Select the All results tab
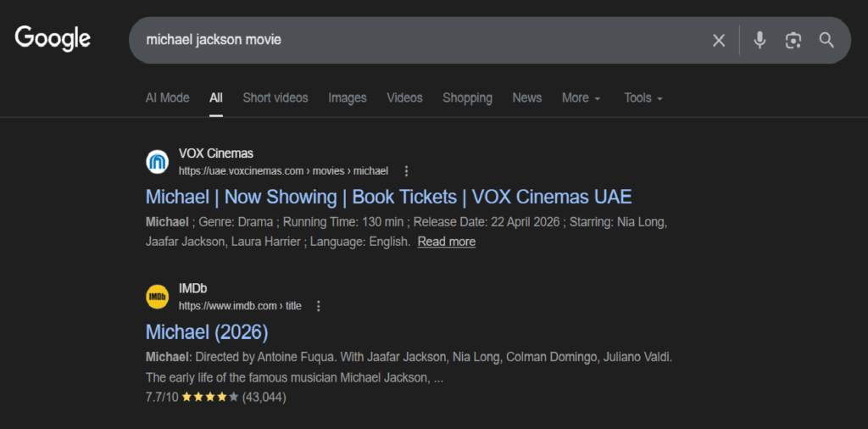This screenshot has width=868, height=429. [216, 98]
